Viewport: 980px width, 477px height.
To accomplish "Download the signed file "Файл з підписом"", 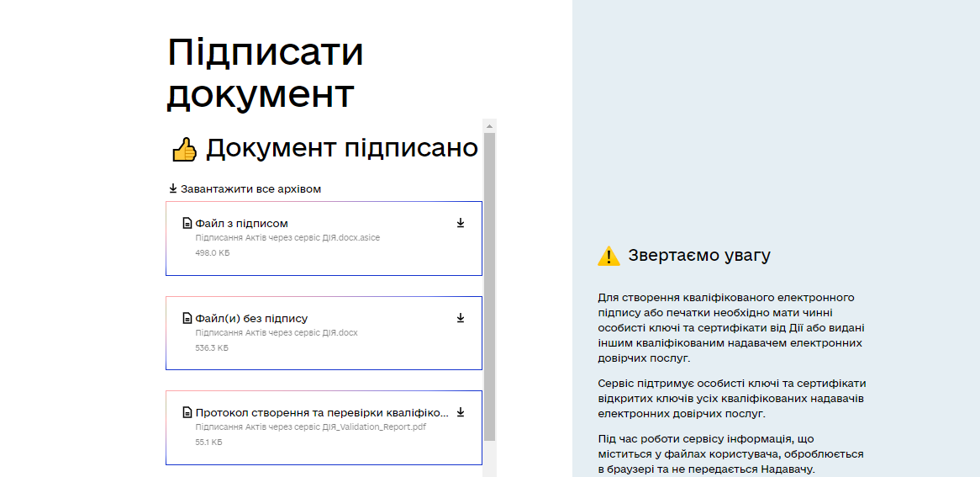I will pyautogui.click(x=461, y=223).
